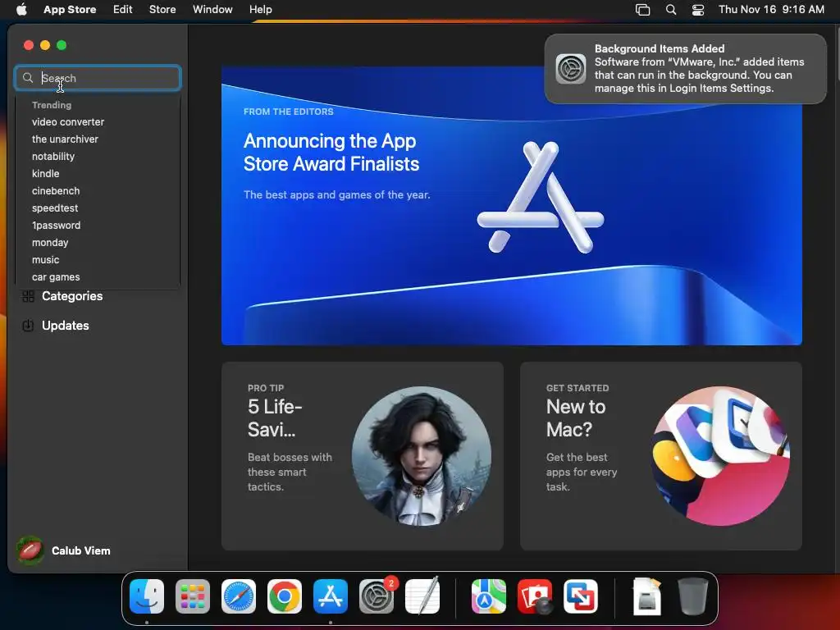Open Categories in the sidebar
840x630 pixels.
point(72,296)
